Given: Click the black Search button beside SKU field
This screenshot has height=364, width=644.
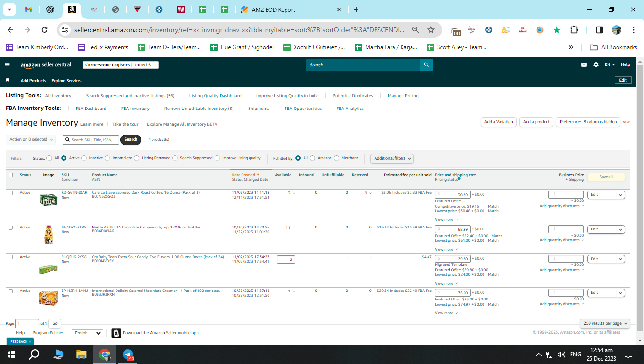Looking at the screenshot, I should click(131, 139).
